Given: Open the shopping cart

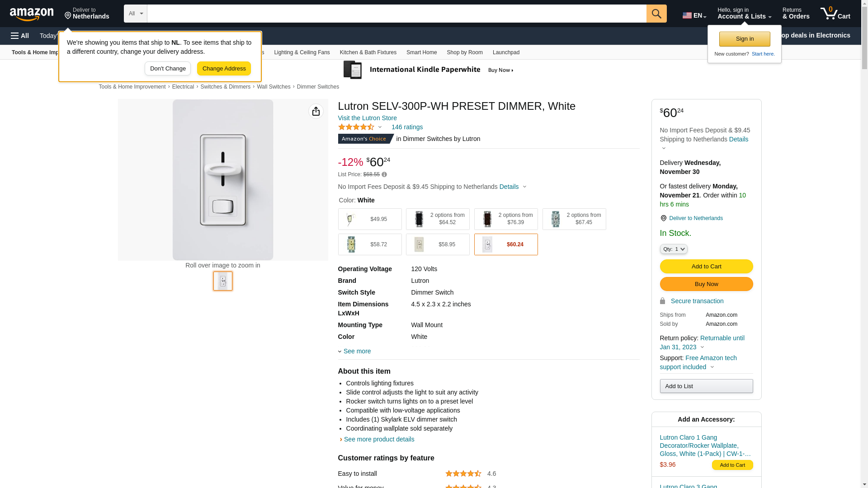Looking at the screenshot, I should click(x=835, y=14).
